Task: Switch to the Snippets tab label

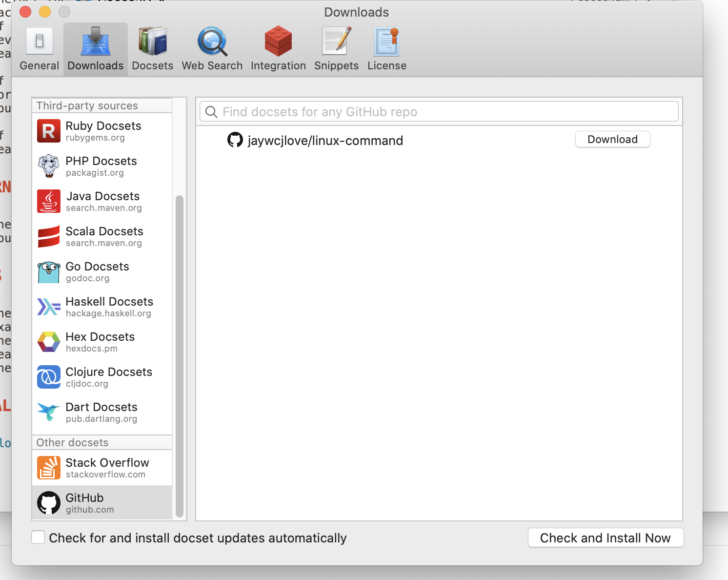Action: point(336,65)
